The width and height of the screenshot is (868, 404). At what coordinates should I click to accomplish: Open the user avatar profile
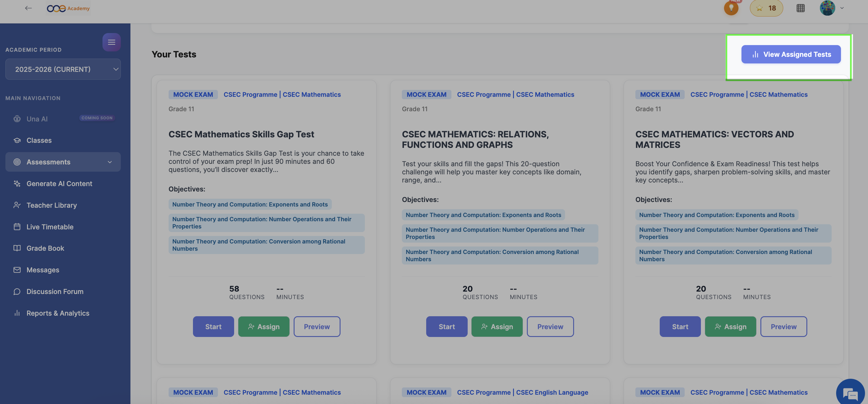tap(827, 8)
